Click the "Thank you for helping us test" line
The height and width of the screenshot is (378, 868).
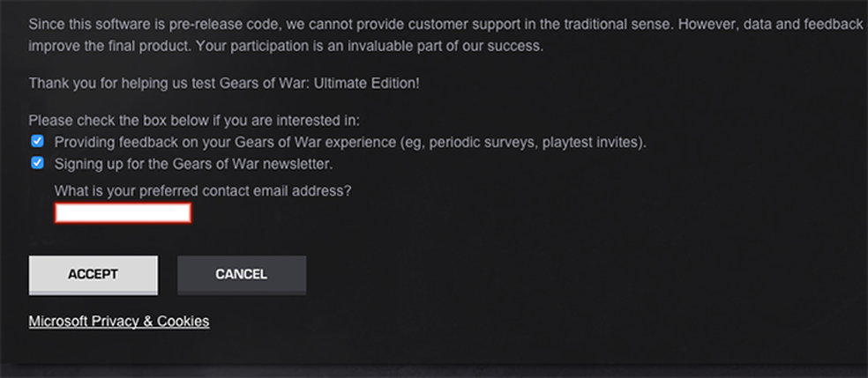pos(224,83)
